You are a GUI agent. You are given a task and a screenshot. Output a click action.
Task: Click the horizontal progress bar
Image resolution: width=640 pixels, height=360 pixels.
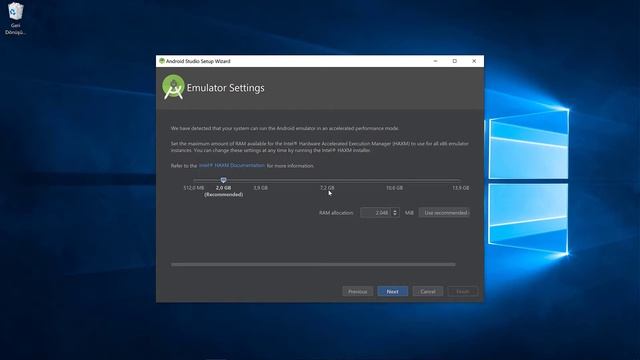[313, 264]
